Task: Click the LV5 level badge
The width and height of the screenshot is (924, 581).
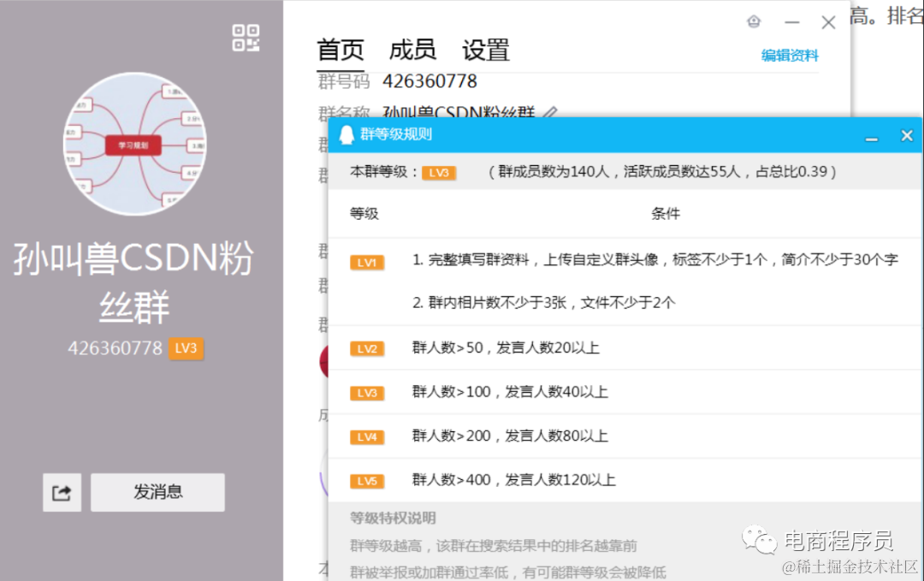Action: click(367, 482)
